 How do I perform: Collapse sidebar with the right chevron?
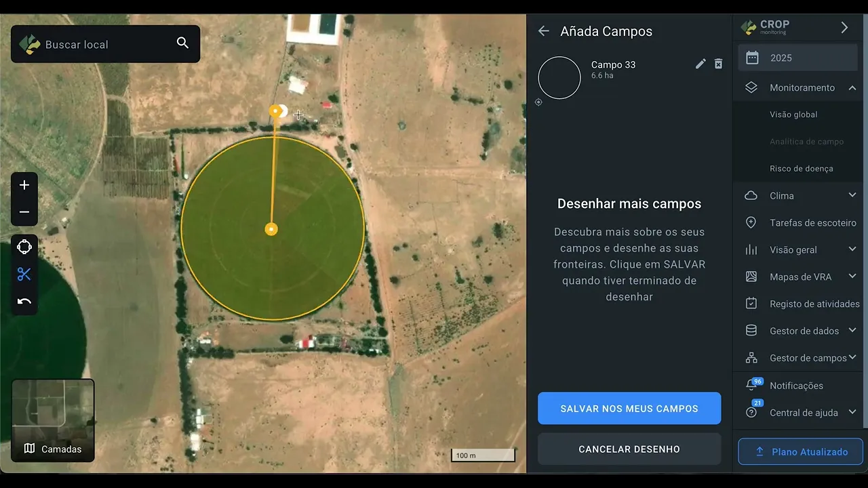(844, 28)
